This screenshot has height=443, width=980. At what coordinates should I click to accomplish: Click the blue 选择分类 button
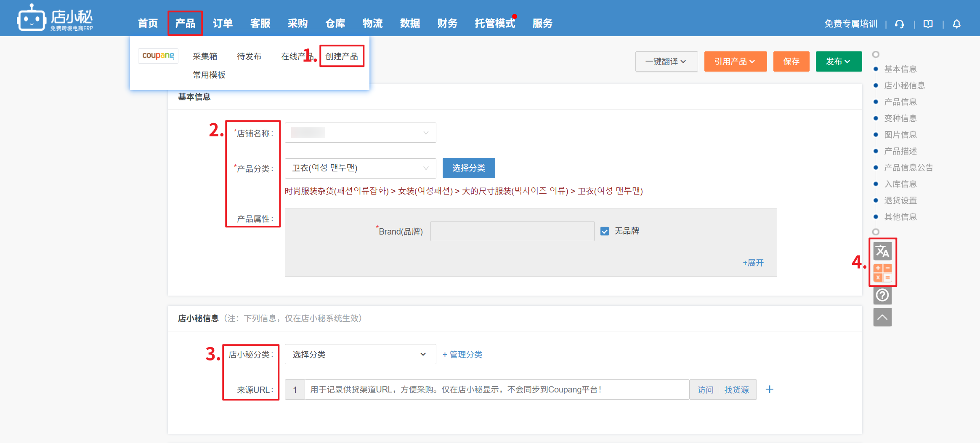click(x=468, y=168)
